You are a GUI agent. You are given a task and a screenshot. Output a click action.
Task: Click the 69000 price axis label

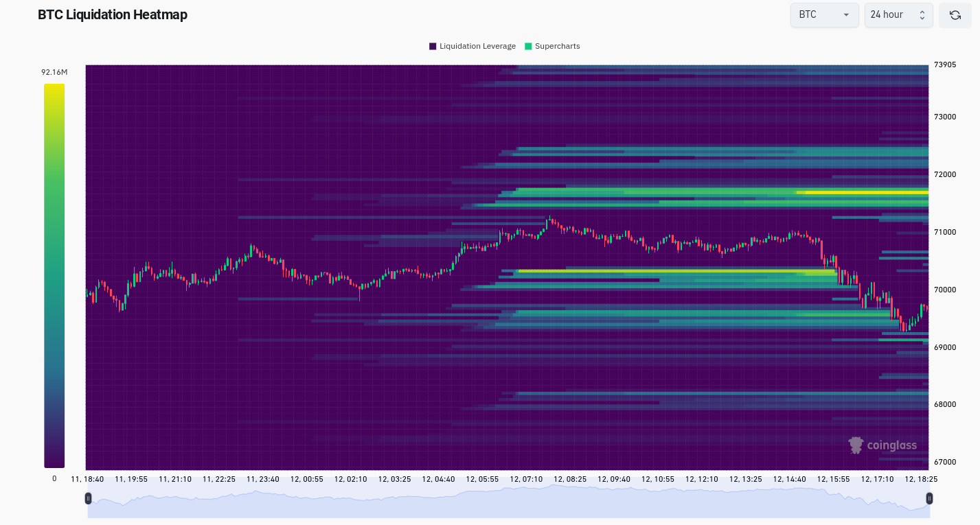(945, 347)
